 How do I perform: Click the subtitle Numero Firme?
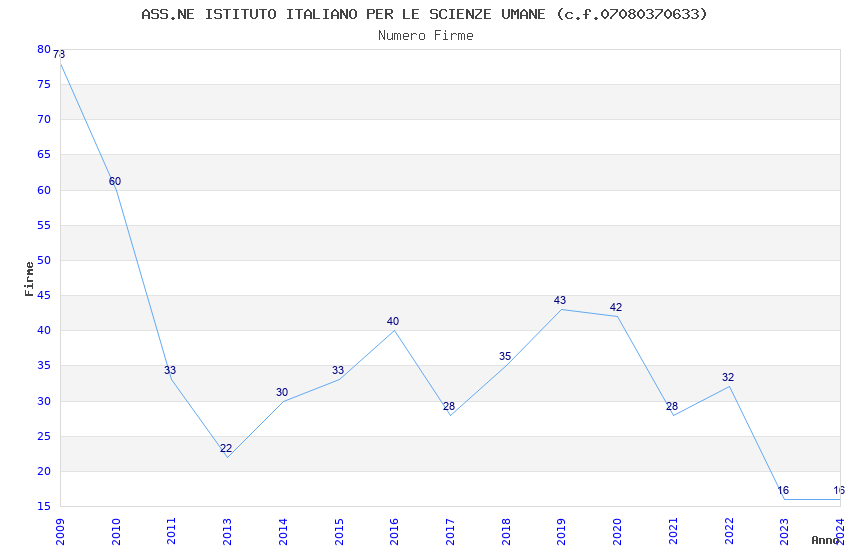pos(426,36)
